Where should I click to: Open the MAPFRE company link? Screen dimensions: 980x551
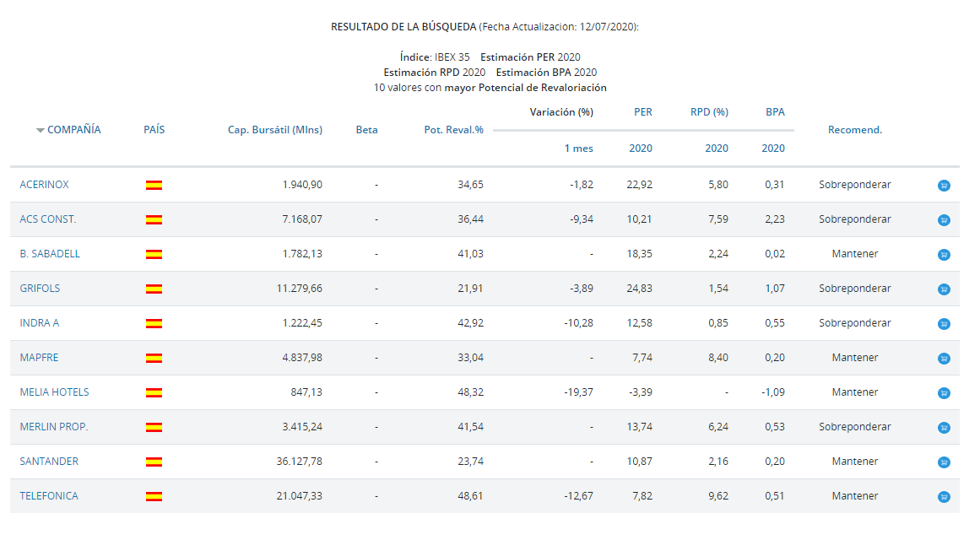[39, 357]
